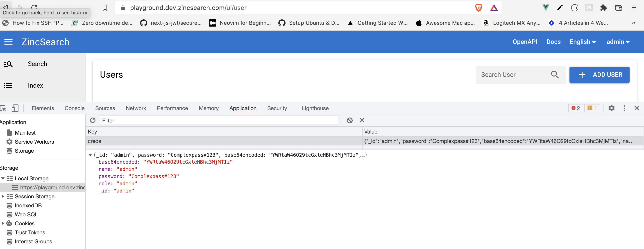Image resolution: width=644 pixels, height=249 pixels.
Task: Open the English language dropdown
Action: click(x=583, y=42)
